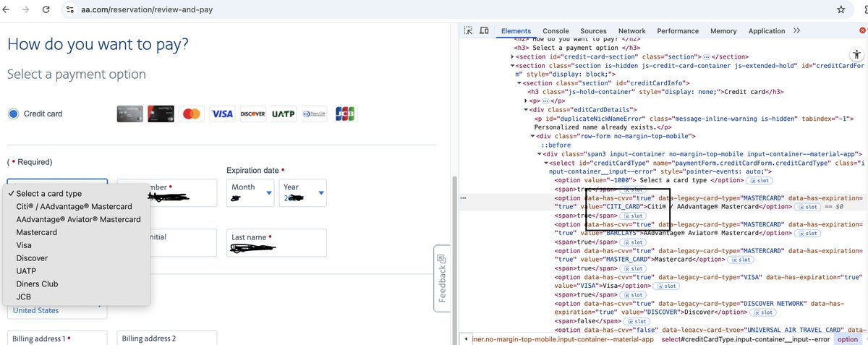Show more DevTools tabs with the chevrons
The width and height of the screenshot is (868, 345).
[796, 31]
